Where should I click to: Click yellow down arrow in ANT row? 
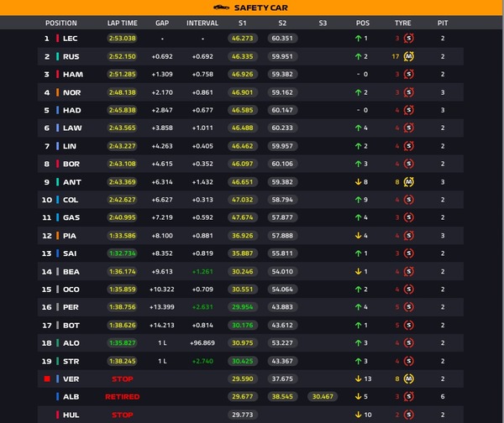click(x=358, y=182)
